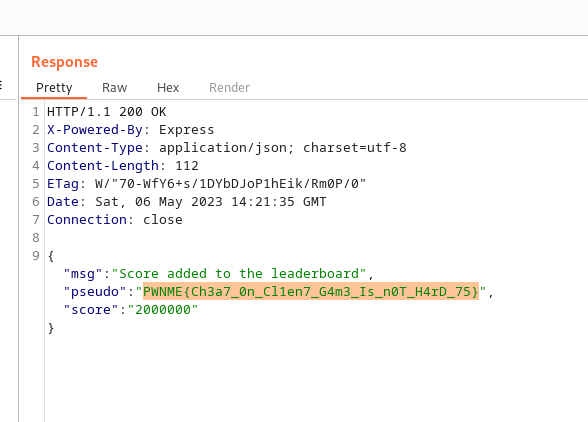The width and height of the screenshot is (588, 422).
Task: Switch to the Raw tab
Action: (x=114, y=88)
